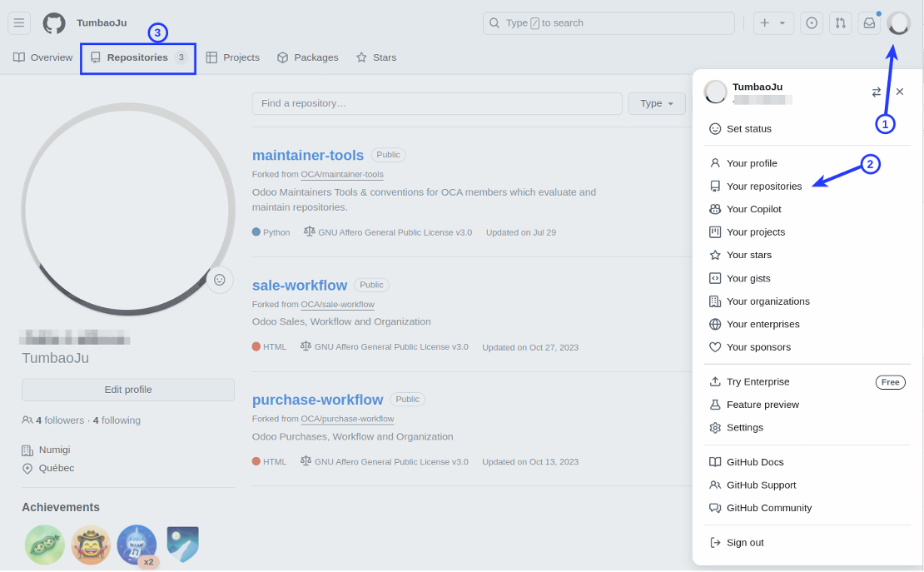Image resolution: width=924 pixels, height=572 pixels.
Task: Open Settings from the user menu
Action: 744,427
